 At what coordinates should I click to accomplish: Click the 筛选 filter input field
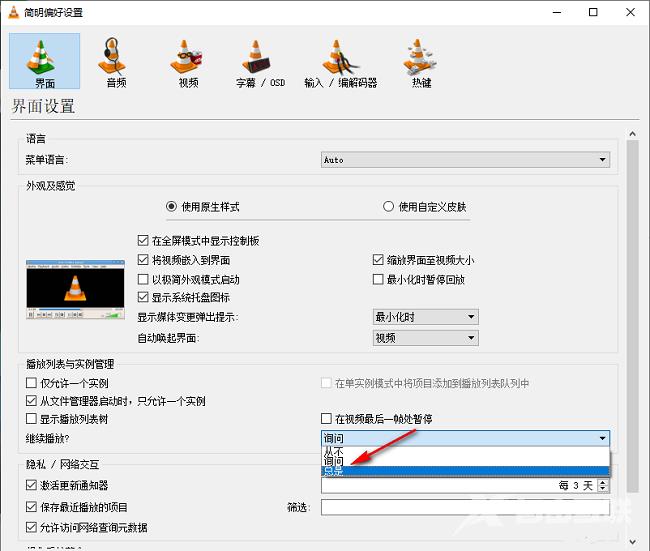coord(465,507)
